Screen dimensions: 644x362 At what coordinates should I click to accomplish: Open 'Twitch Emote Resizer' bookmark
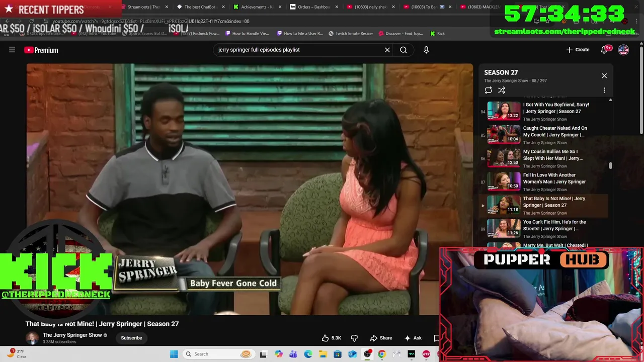tap(351, 33)
